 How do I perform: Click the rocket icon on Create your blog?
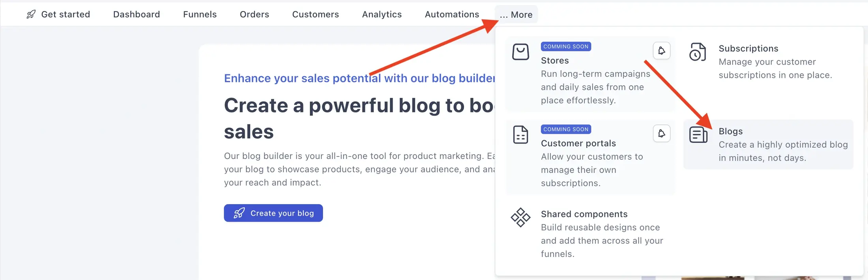239,213
